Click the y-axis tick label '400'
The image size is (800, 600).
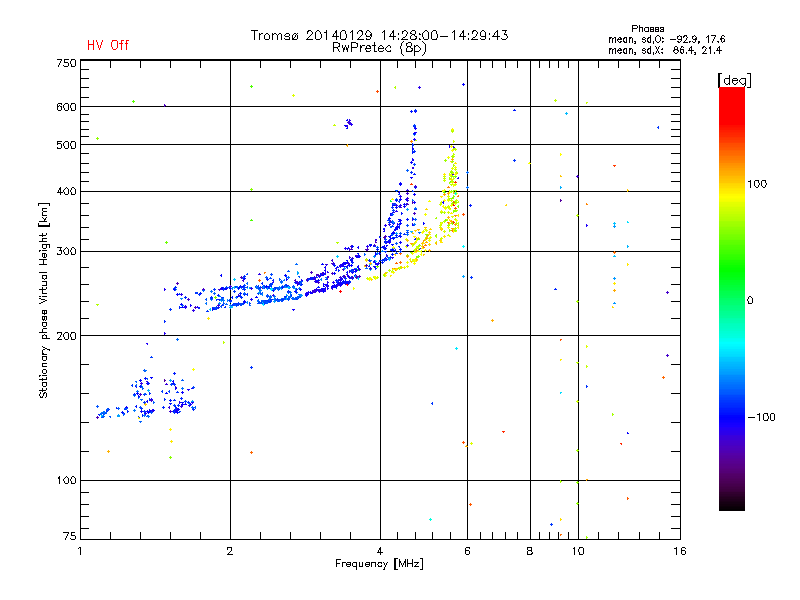coord(66,191)
